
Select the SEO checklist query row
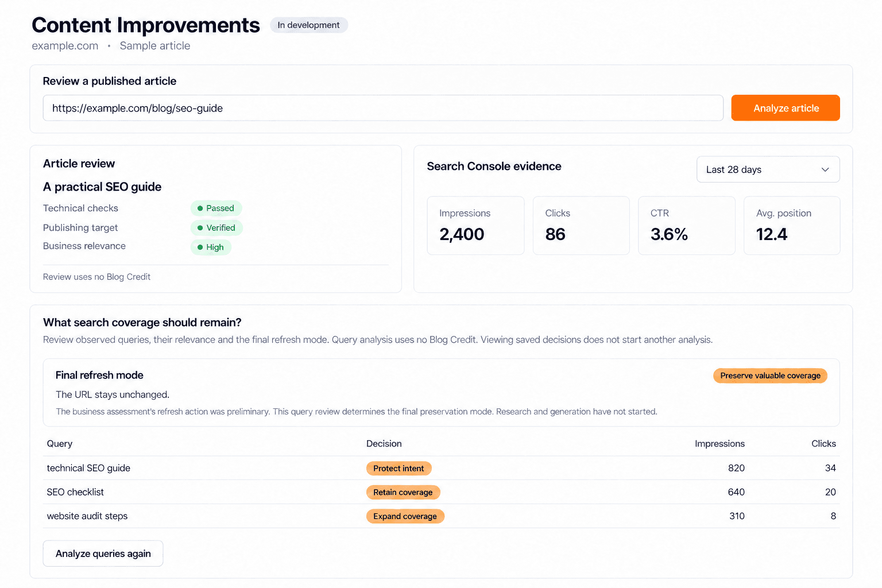441,492
